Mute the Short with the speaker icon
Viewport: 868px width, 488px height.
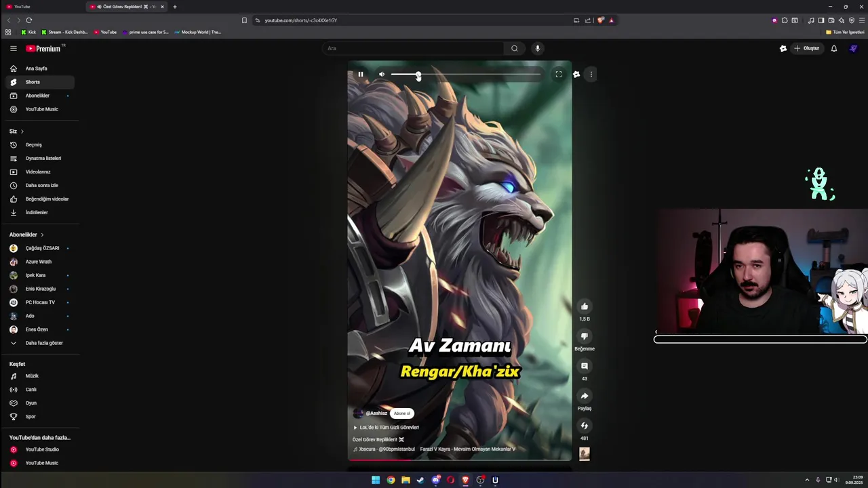coord(382,75)
